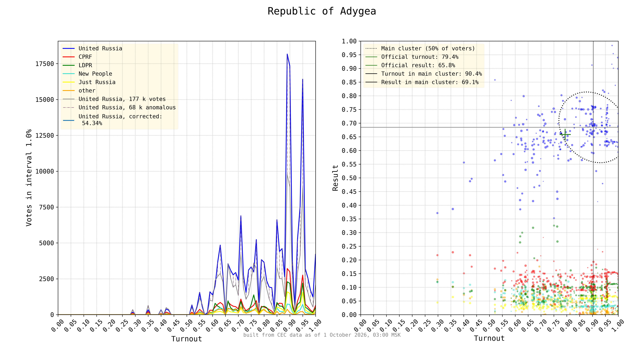
Task: Click 'United Russia, 177 k votes' legend label
Action: tap(122, 99)
